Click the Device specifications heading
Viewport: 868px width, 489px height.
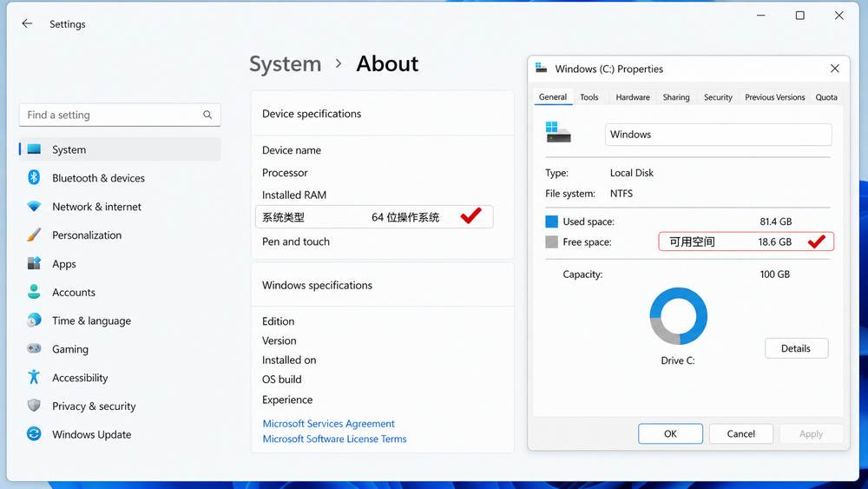312,114
